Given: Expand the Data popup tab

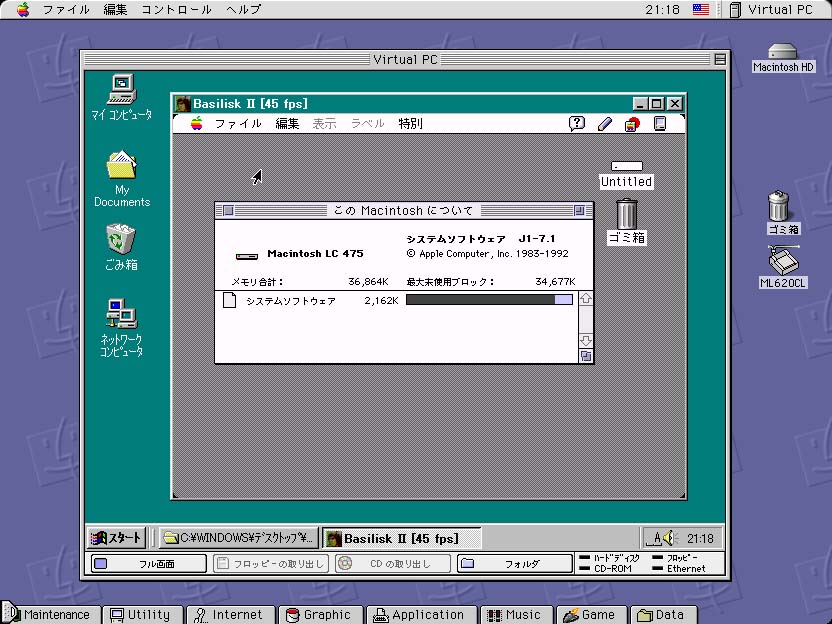Looking at the screenshot, I should 664,615.
